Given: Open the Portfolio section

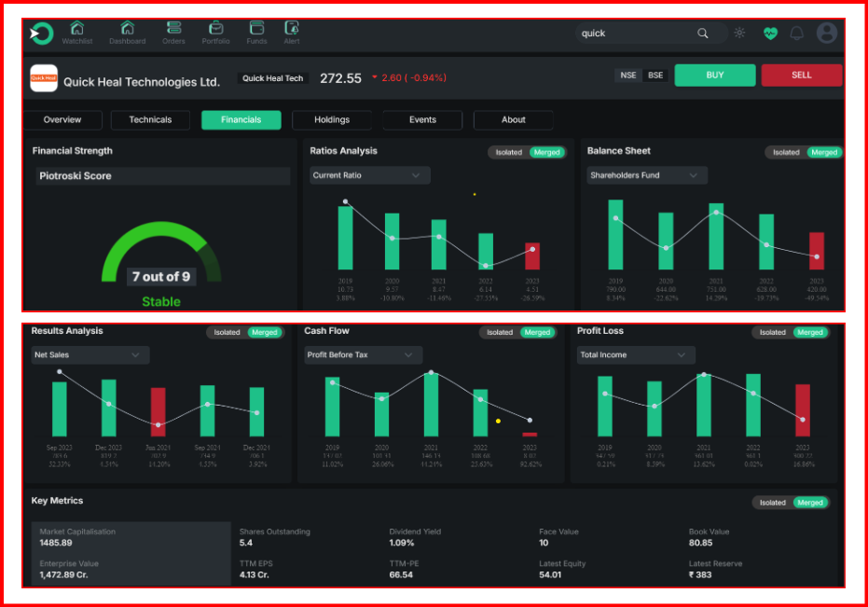Looking at the screenshot, I should (216, 33).
